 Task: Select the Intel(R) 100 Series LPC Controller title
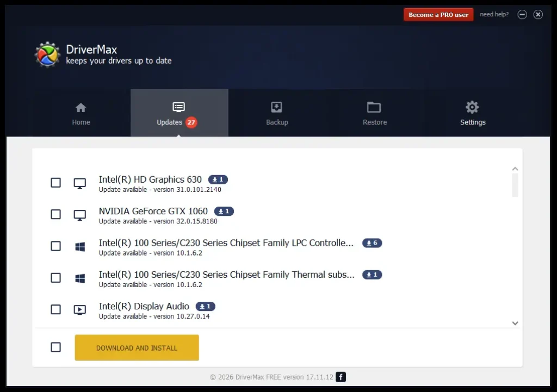tap(226, 243)
